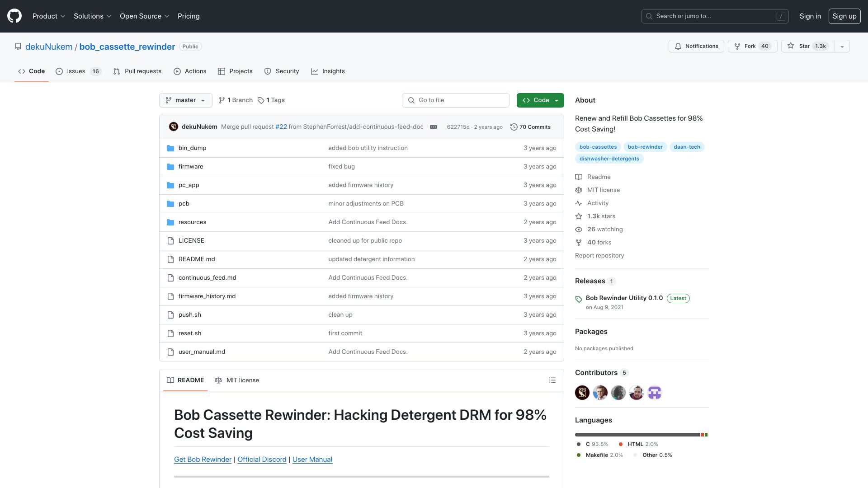Click Report repository link
Image resolution: width=868 pixels, height=488 pixels.
pos(599,256)
